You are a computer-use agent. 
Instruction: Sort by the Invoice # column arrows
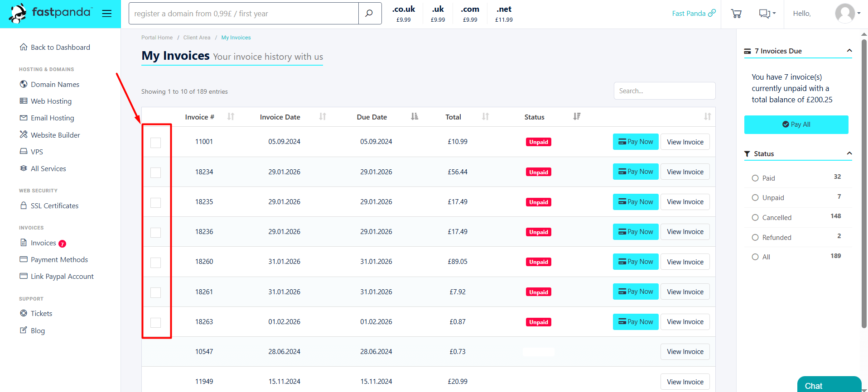231,117
